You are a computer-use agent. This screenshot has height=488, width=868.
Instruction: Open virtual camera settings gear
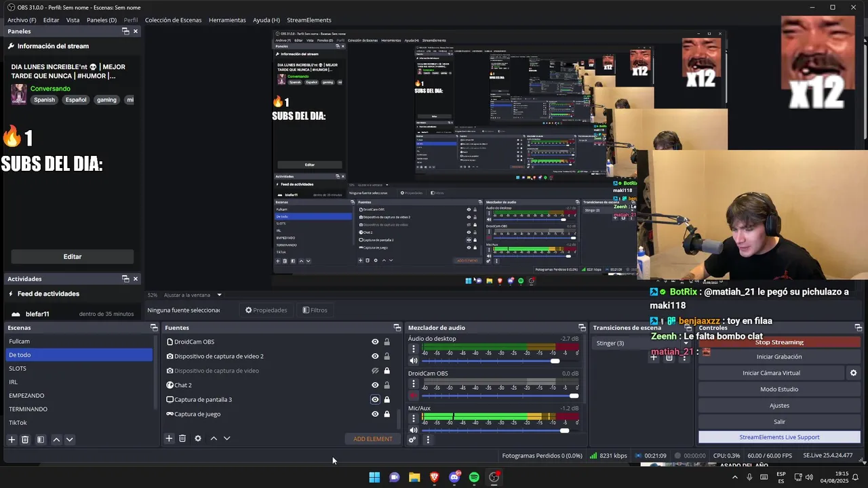(x=854, y=373)
